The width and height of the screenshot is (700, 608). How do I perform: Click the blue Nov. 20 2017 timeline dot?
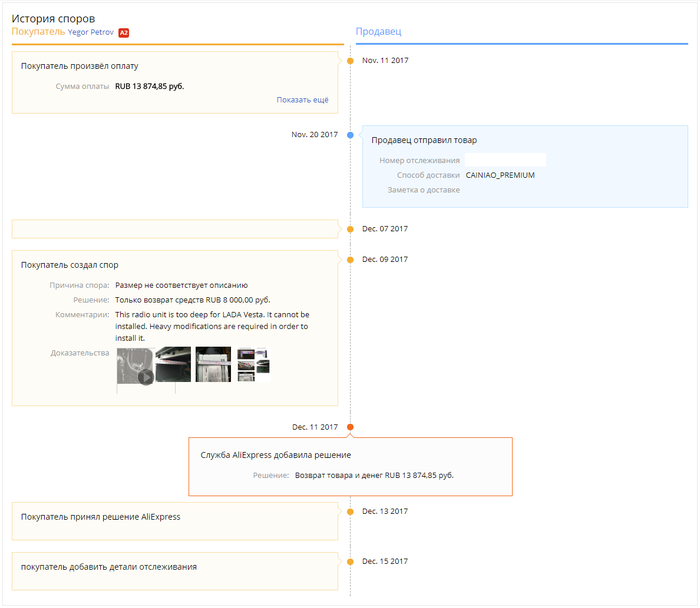(x=350, y=135)
